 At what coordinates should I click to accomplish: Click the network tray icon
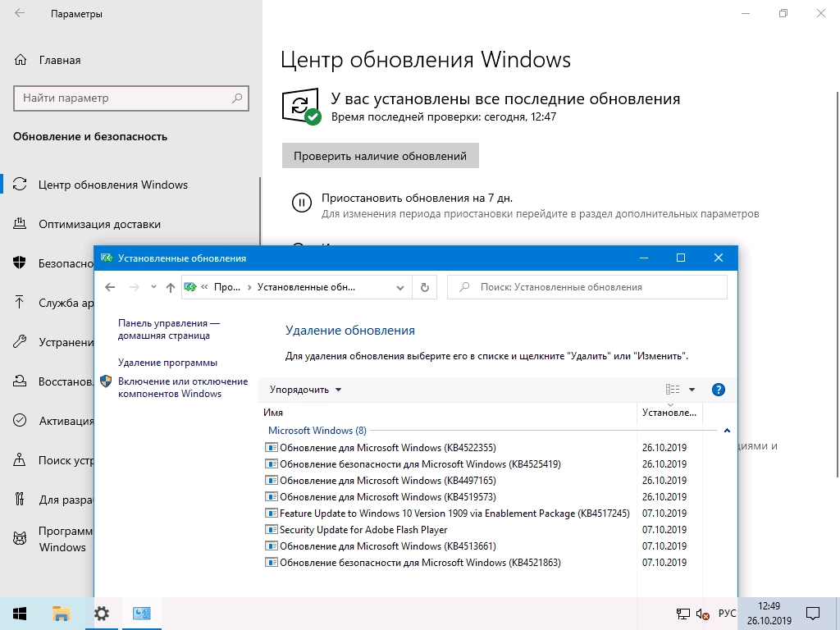(x=682, y=614)
